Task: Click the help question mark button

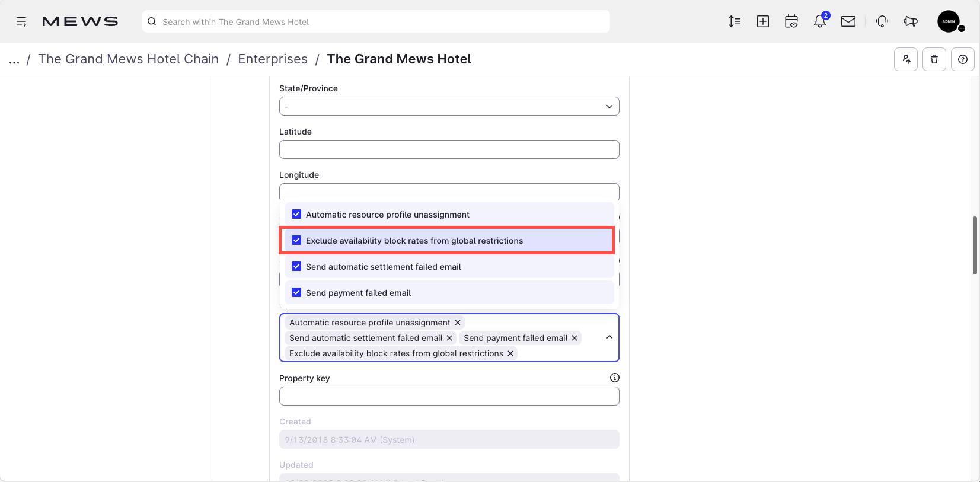Action: (963, 59)
